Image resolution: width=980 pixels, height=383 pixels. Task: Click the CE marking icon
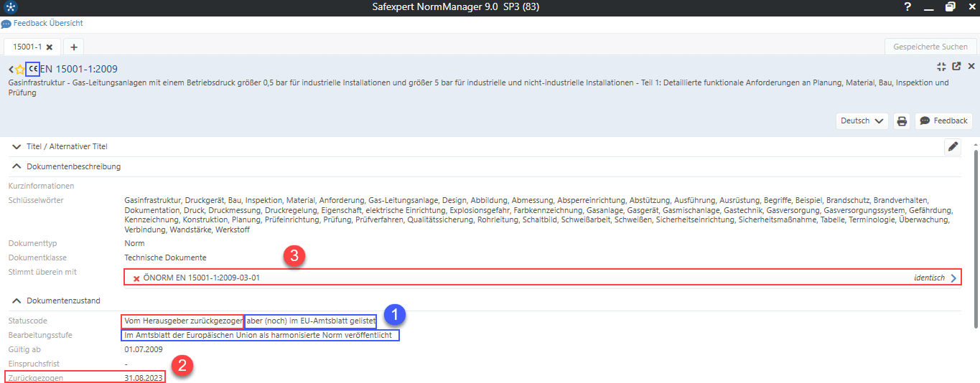click(x=32, y=69)
